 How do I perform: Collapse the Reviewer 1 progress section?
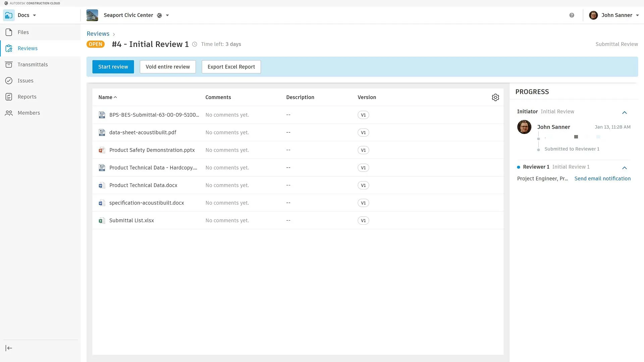624,168
